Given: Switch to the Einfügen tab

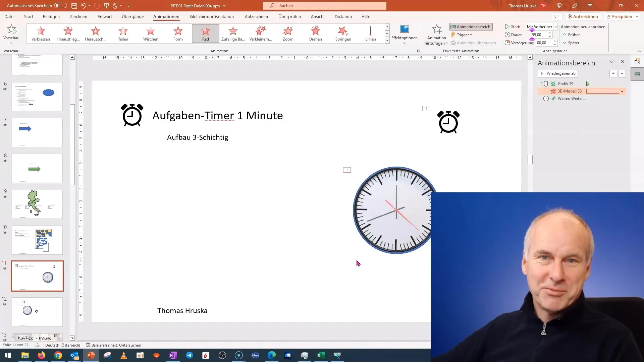Looking at the screenshot, I should tap(51, 16).
